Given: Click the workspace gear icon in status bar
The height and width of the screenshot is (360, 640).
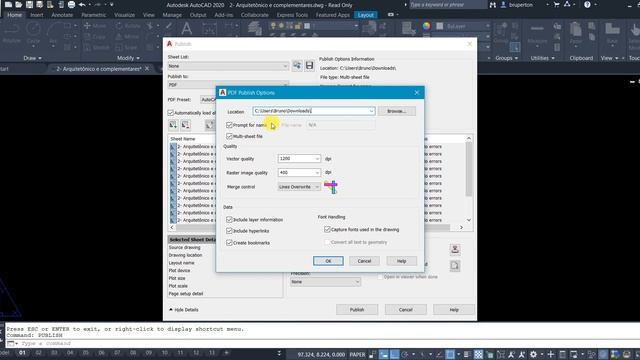Looking at the screenshot, I should (x=533, y=354).
